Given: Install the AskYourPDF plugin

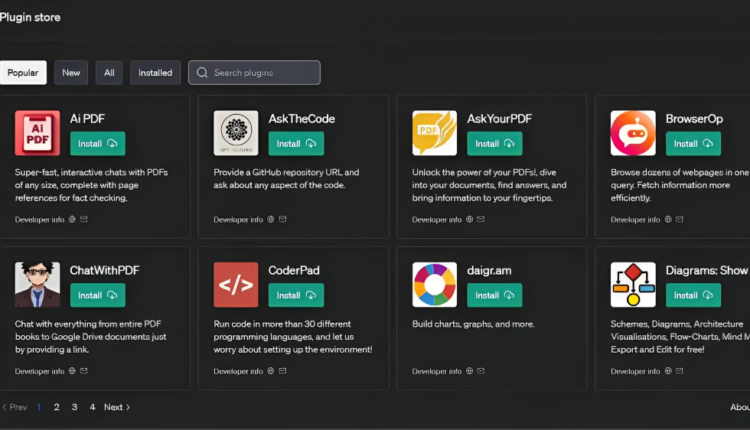Looking at the screenshot, I should (494, 143).
